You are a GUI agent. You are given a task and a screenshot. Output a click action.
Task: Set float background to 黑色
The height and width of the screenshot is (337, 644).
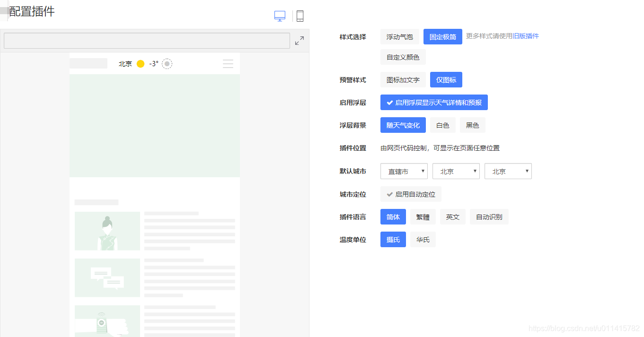[x=473, y=125]
